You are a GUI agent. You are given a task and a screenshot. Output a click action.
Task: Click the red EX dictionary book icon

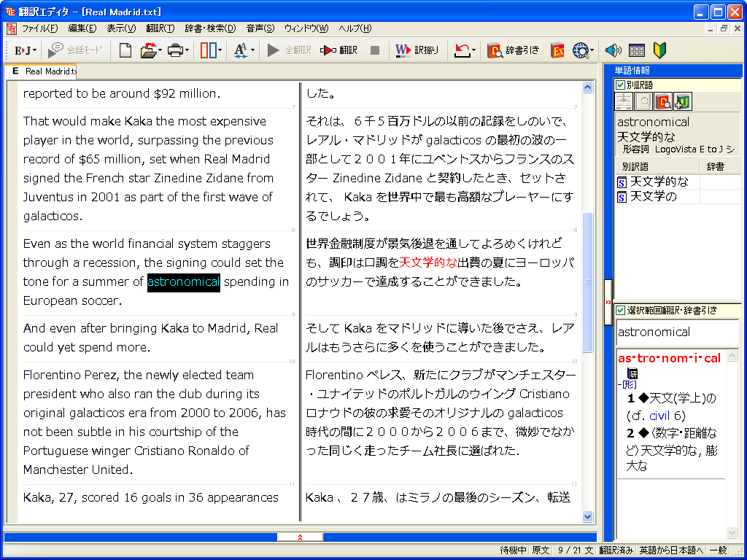[x=557, y=50]
